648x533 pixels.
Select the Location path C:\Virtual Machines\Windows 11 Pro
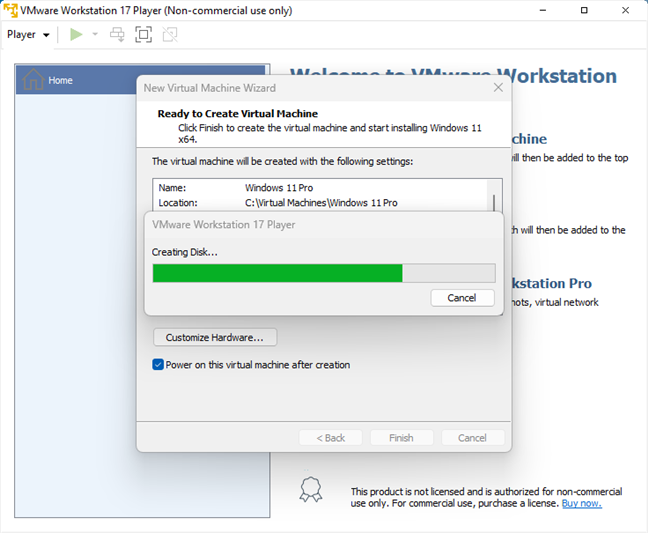[321, 202]
